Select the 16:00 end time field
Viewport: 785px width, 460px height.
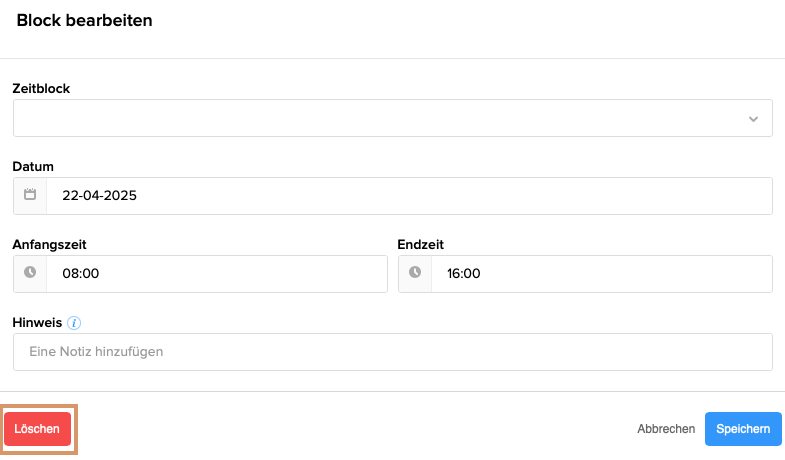pos(600,273)
